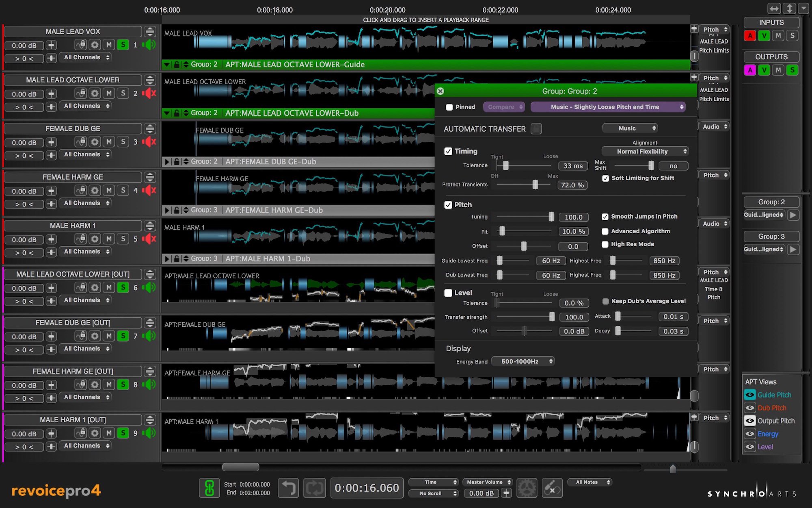Open the No Scroll menu
Viewport: 812px width, 508px height.
pyautogui.click(x=433, y=493)
